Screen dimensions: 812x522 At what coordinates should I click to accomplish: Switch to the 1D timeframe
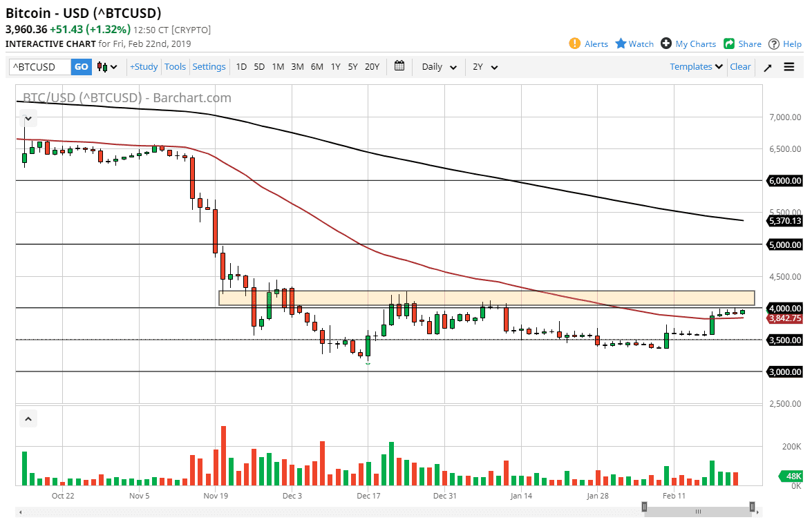240,66
